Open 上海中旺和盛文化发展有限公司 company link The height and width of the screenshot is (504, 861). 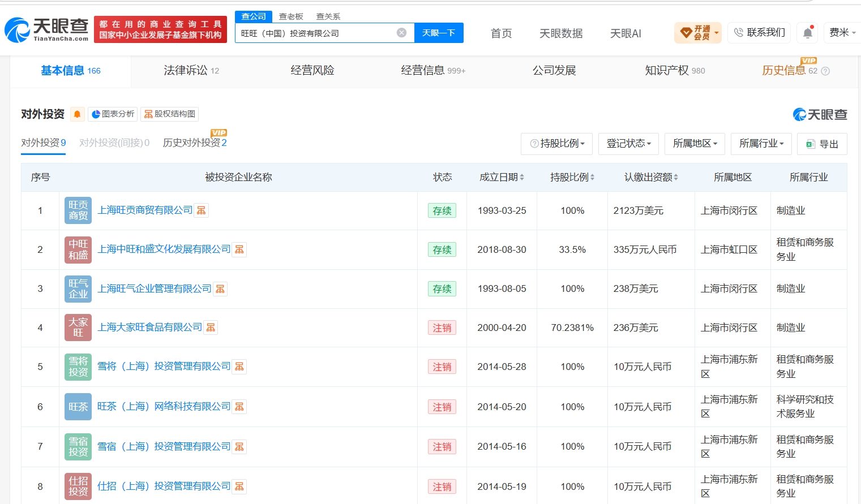(x=164, y=249)
